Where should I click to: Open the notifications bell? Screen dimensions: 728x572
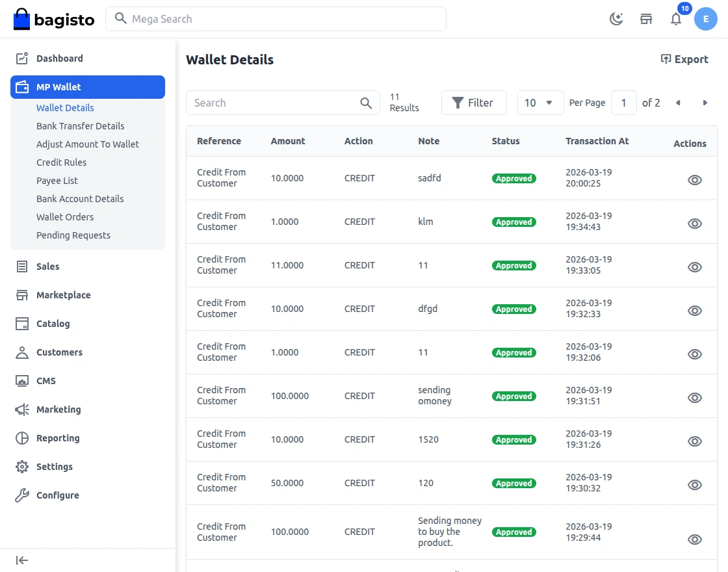coord(676,19)
